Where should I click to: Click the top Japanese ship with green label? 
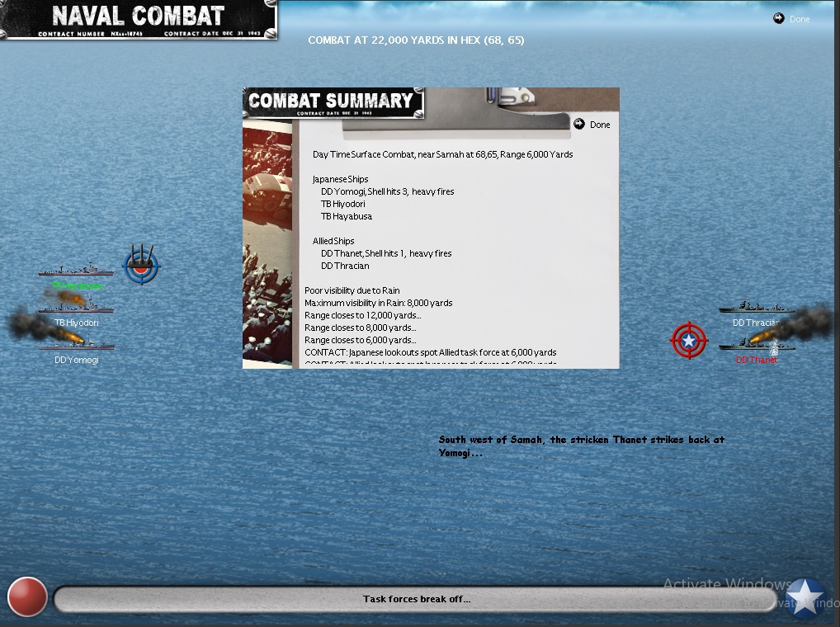click(x=76, y=269)
